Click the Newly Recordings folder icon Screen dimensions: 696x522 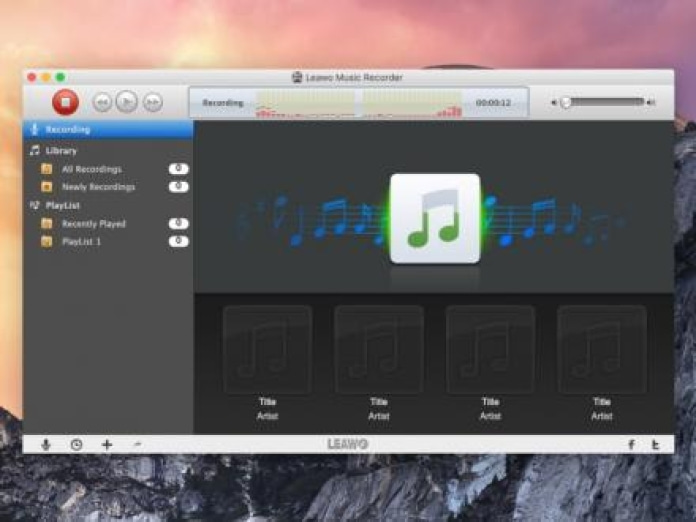[x=47, y=187]
